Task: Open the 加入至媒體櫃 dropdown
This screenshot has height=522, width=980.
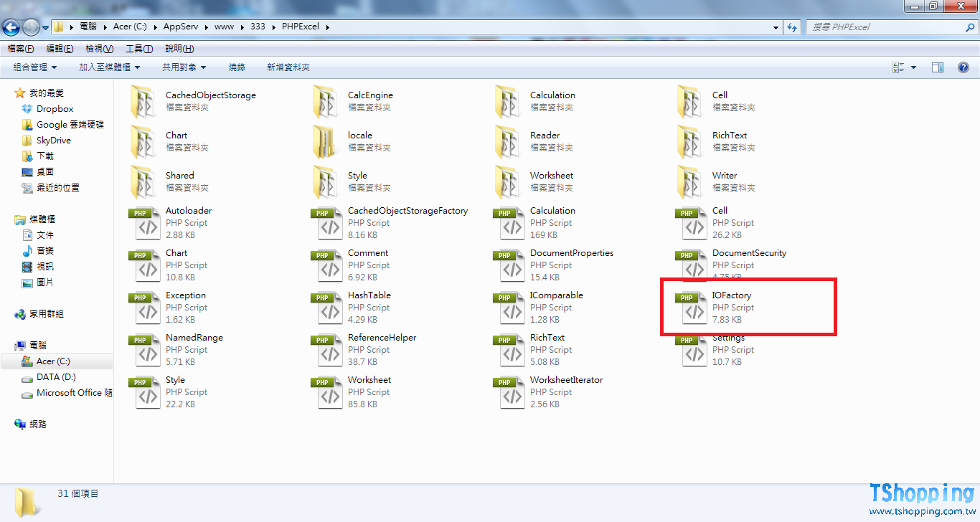Action: pyautogui.click(x=110, y=67)
